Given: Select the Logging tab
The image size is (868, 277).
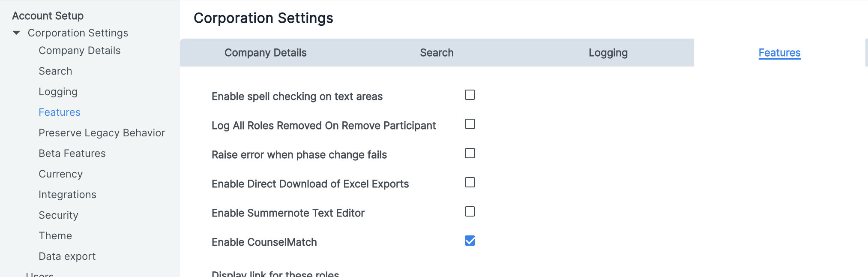Looking at the screenshot, I should pyautogui.click(x=608, y=53).
